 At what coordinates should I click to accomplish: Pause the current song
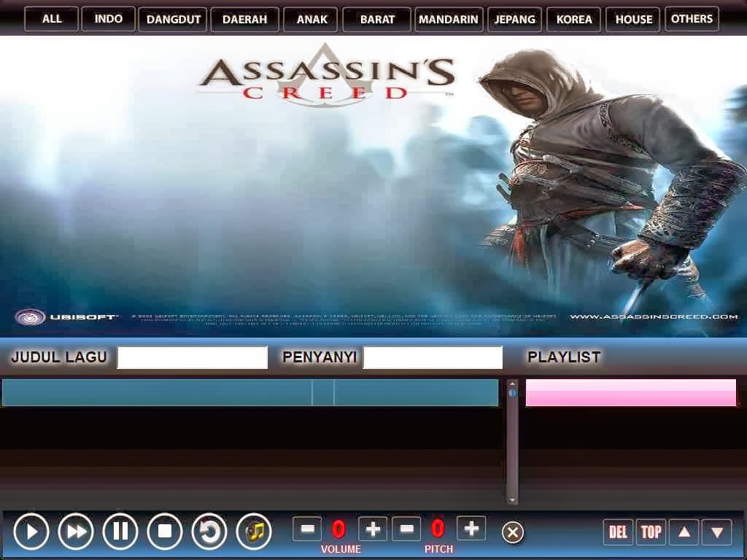click(x=120, y=532)
